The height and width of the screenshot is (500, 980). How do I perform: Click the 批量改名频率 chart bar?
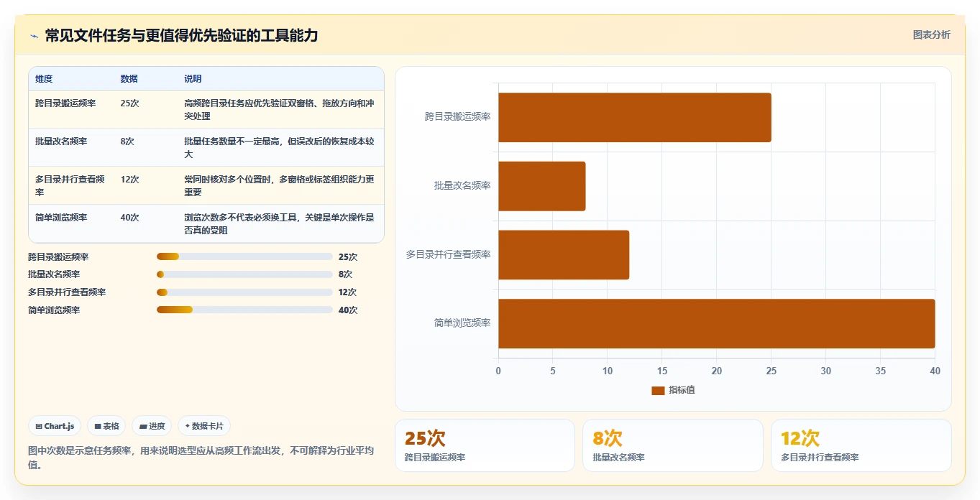(x=542, y=186)
